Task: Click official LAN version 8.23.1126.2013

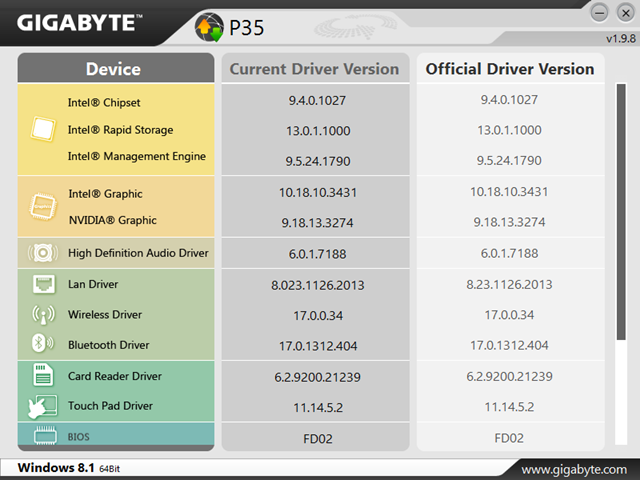Action: tap(509, 284)
